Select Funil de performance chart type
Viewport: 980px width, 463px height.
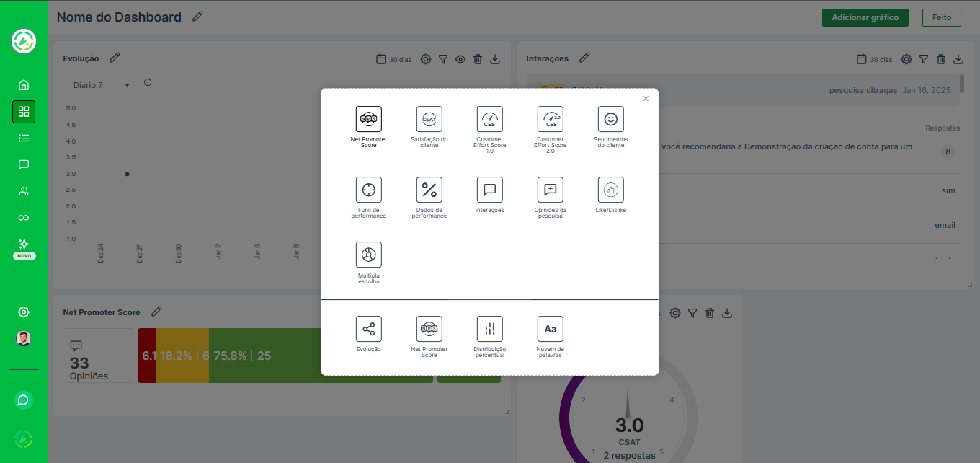pyautogui.click(x=369, y=198)
